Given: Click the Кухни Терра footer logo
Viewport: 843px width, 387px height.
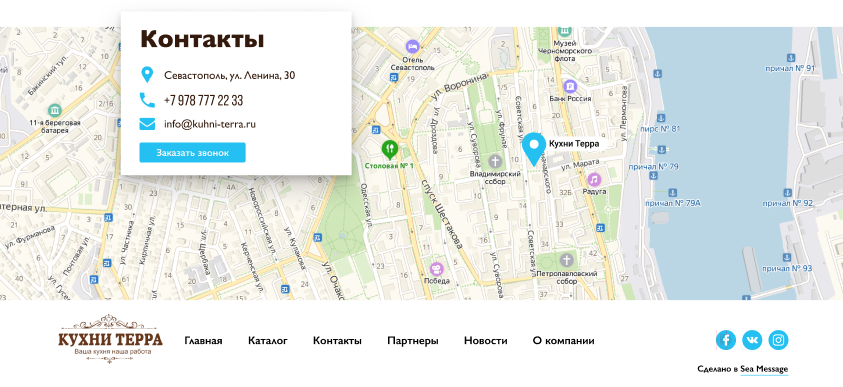Looking at the screenshot, I should pyautogui.click(x=111, y=339).
